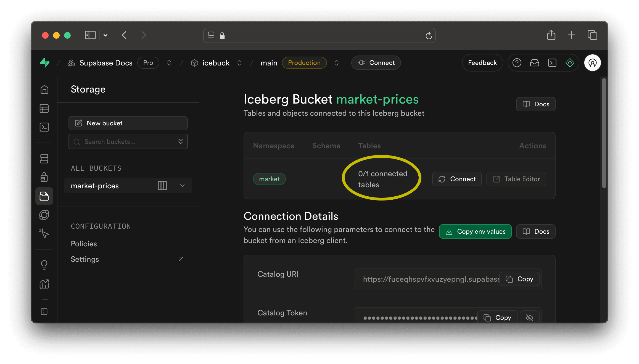
Task: Open the Table Editor sidebar icon
Action: (44, 108)
